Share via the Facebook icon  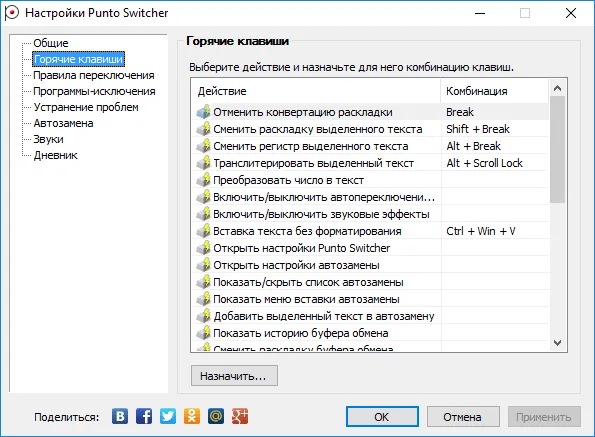click(144, 417)
